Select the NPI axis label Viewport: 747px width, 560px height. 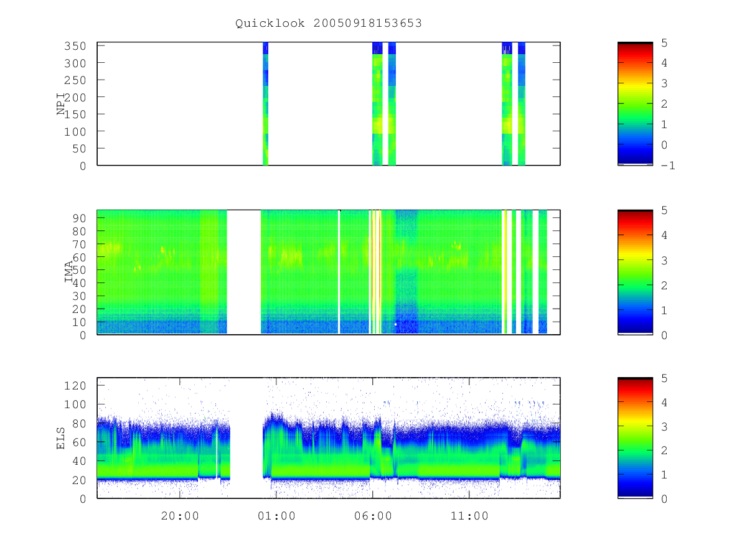click(x=62, y=104)
